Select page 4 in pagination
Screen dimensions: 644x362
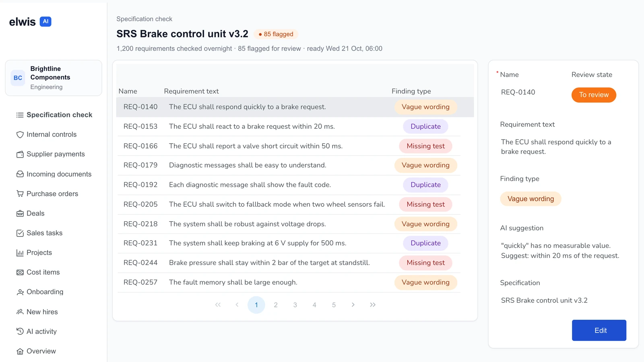tap(314, 305)
